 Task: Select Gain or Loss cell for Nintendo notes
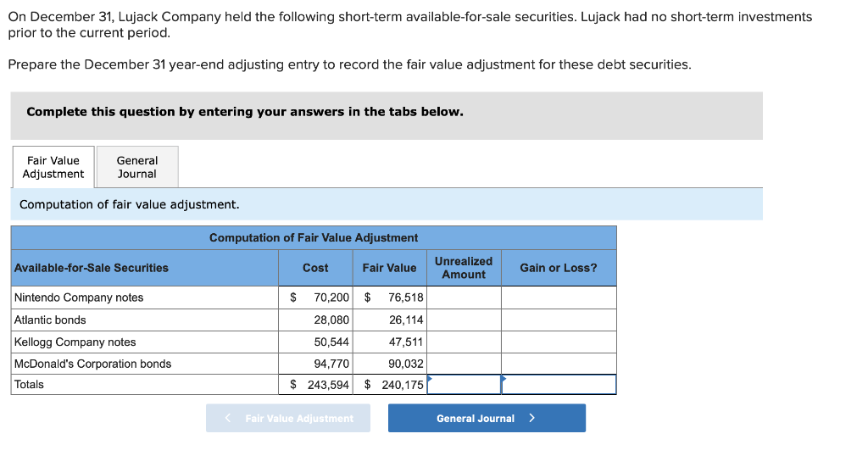[559, 298]
